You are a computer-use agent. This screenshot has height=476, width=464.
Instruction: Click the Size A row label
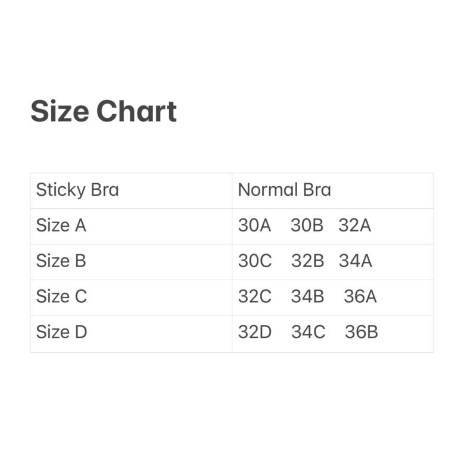tap(61, 226)
